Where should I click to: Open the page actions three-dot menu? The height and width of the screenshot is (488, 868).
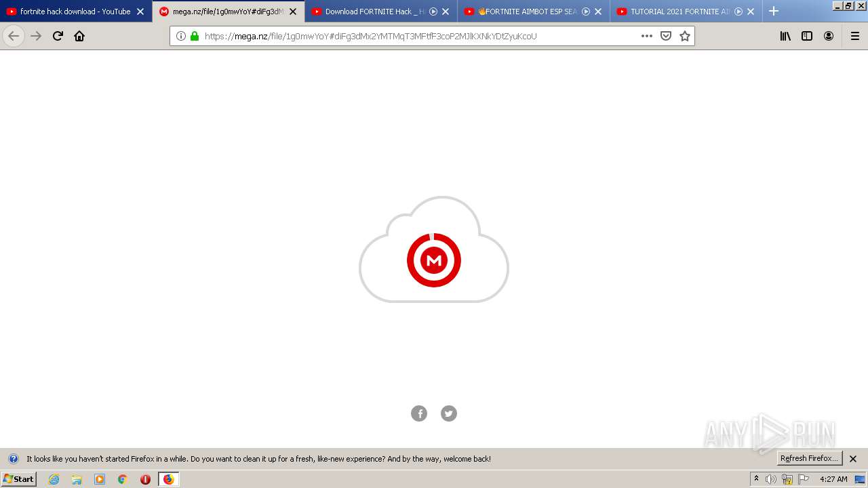(647, 36)
